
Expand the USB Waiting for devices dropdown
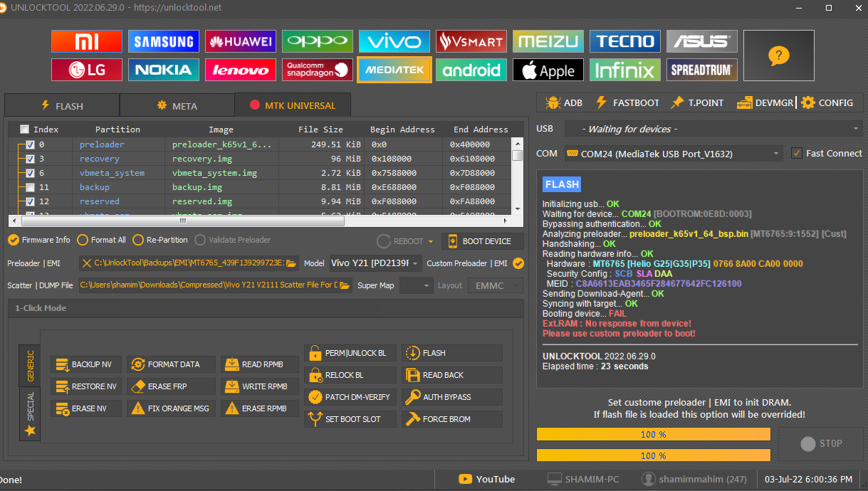point(713,129)
